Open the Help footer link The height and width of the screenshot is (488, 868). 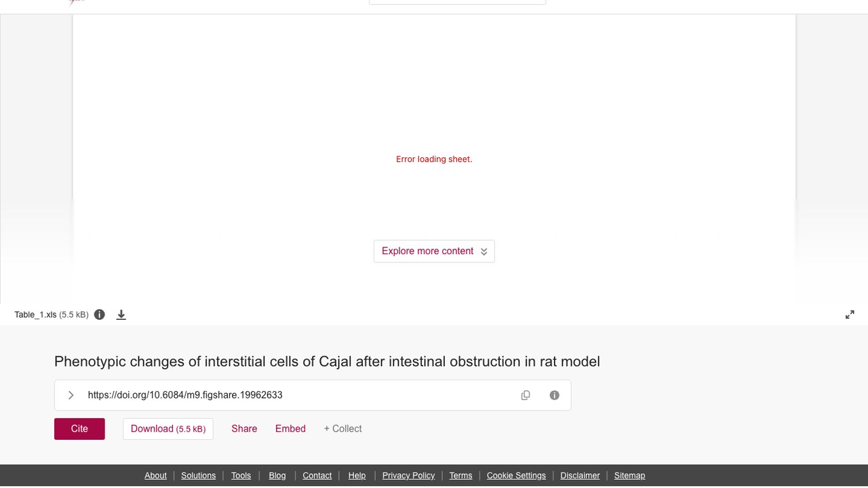(x=357, y=476)
